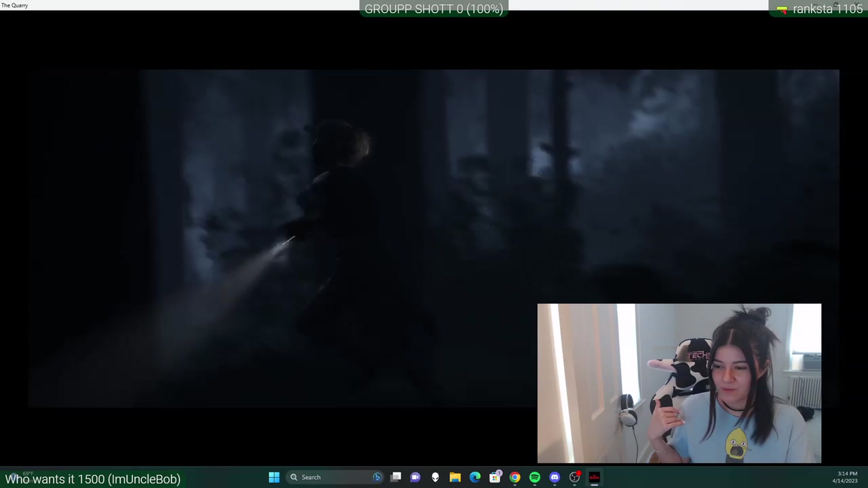Viewport: 868px width, 488px height.
Task: Open the clock and date flyout
Action: click(844, 477)
